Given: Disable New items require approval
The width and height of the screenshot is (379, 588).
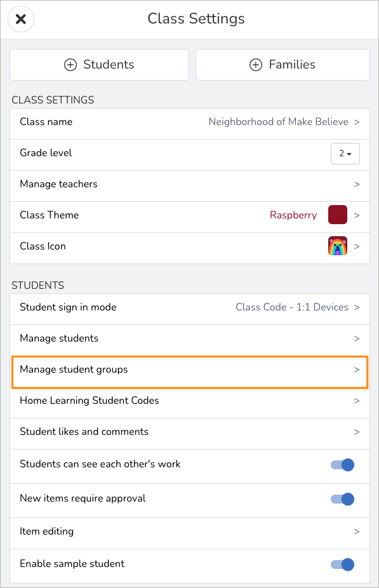Looking at the screenshot, I should click(x=342, y=498).
